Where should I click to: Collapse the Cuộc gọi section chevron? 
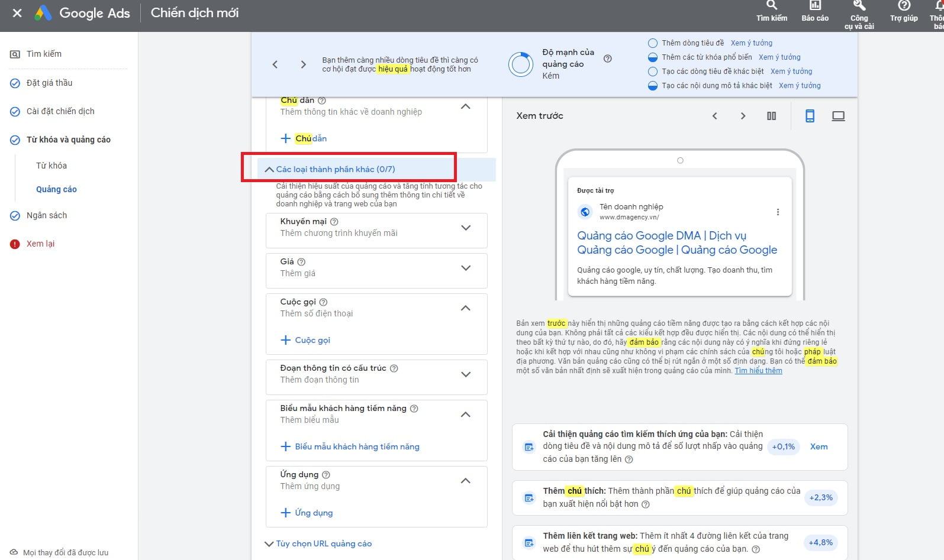(466, 308)
